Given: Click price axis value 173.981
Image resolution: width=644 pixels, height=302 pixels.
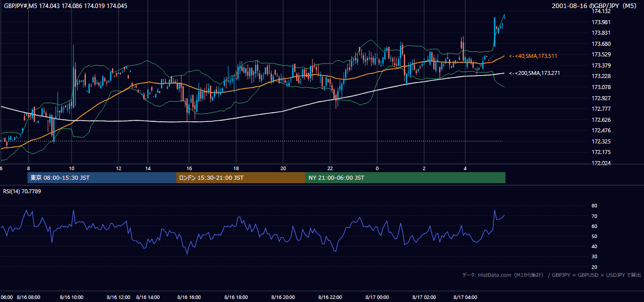Looking at the screenshot, I should tap(601, 22).
